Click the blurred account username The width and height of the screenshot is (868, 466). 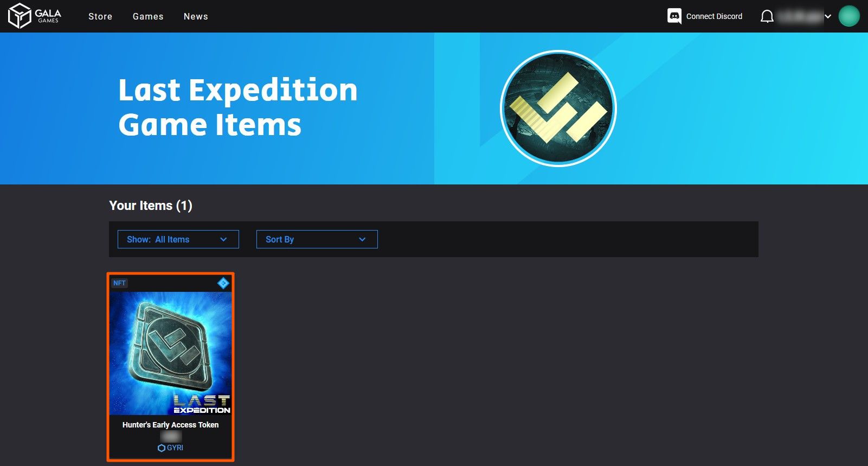800,16
